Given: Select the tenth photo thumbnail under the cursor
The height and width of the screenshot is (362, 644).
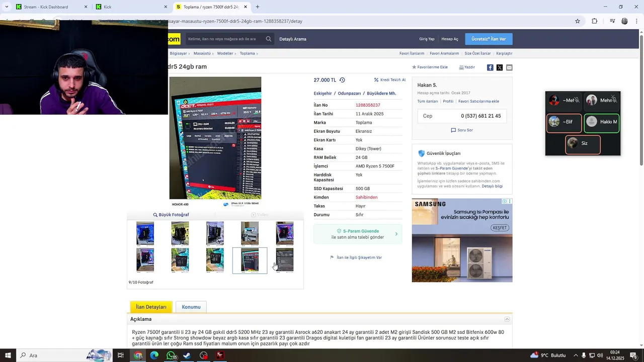Looking at the screenshot, I should pos(285,260).
